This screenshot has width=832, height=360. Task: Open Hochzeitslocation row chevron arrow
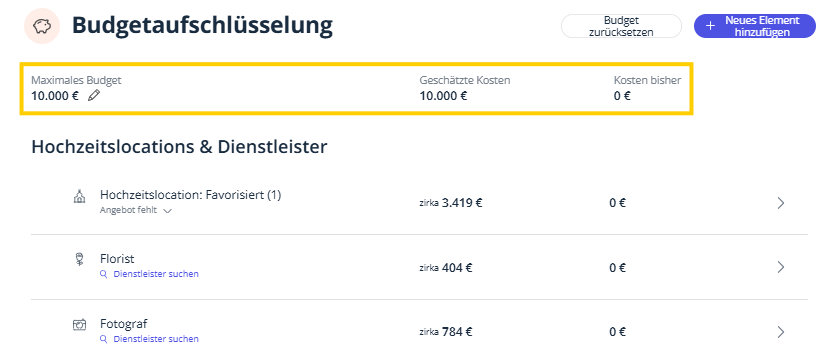(x=781, y=203)
